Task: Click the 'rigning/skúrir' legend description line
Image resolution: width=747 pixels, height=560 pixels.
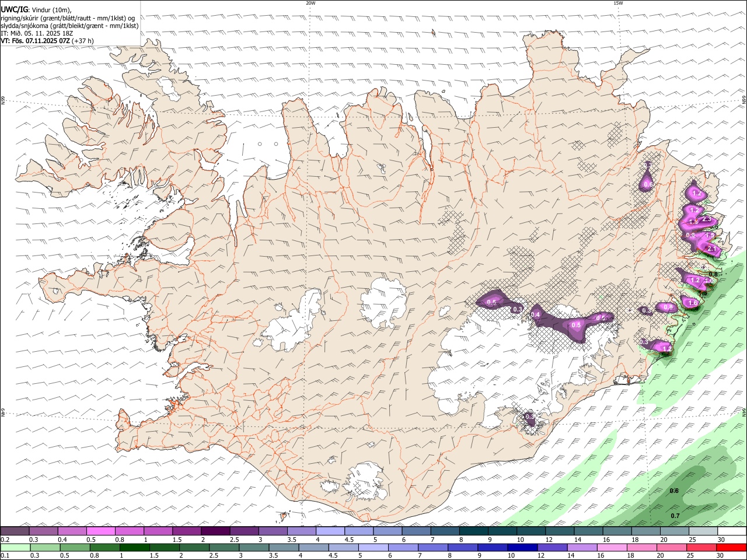Action: pyautogui.click(x=68, y=18)
